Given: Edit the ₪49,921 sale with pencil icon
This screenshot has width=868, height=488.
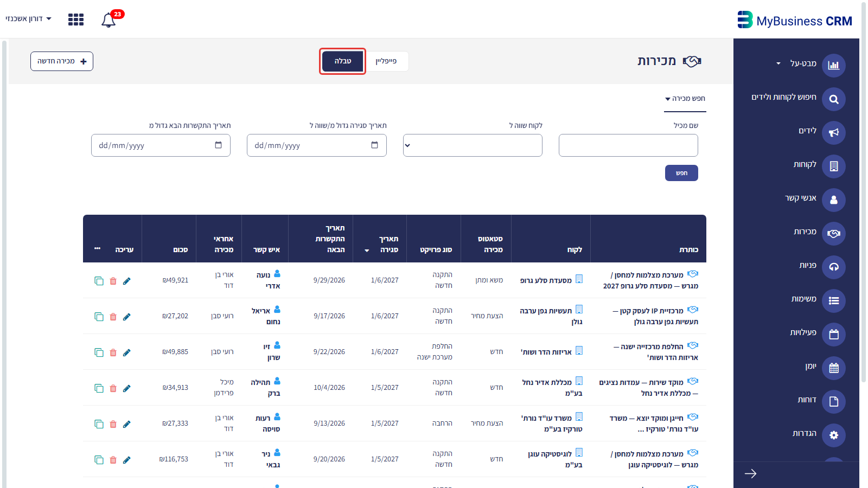Looking at the screenshot, I should (126, 281).
